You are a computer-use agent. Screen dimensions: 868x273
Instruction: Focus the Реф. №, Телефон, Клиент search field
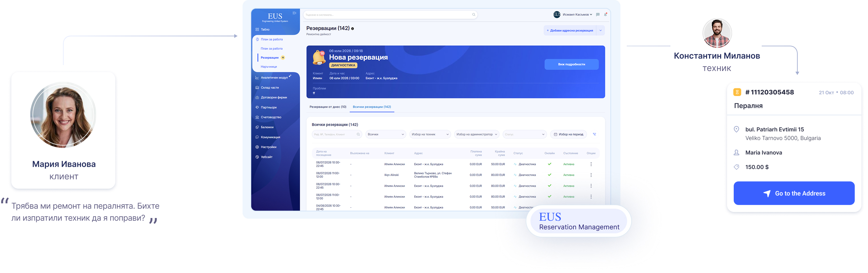coord(337,134)
